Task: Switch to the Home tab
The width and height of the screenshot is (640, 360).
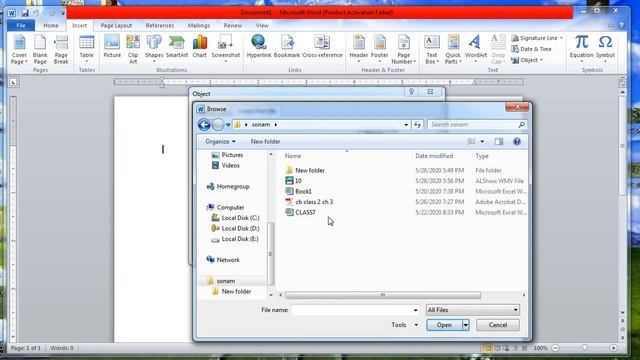Action: coord(51,25)
